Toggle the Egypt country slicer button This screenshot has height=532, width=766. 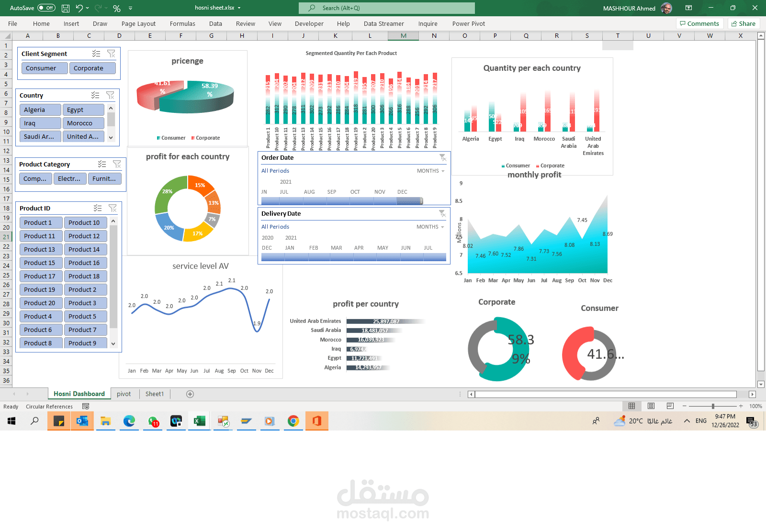83,110
